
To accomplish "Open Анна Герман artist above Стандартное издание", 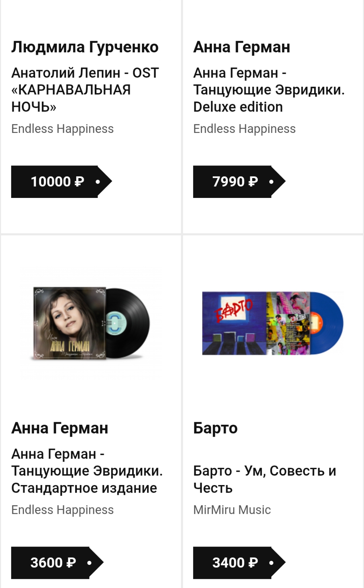I will pos(60,428).
